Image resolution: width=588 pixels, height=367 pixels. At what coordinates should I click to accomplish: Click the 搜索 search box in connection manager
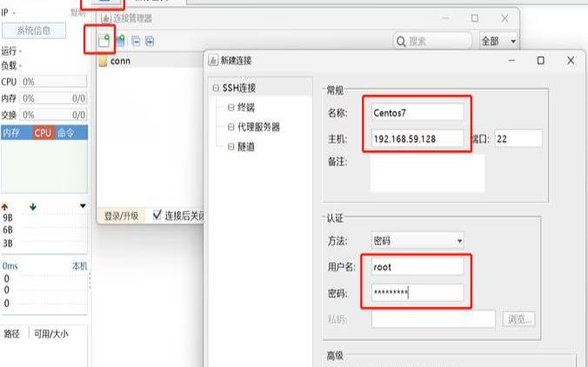tap(432, 41)
